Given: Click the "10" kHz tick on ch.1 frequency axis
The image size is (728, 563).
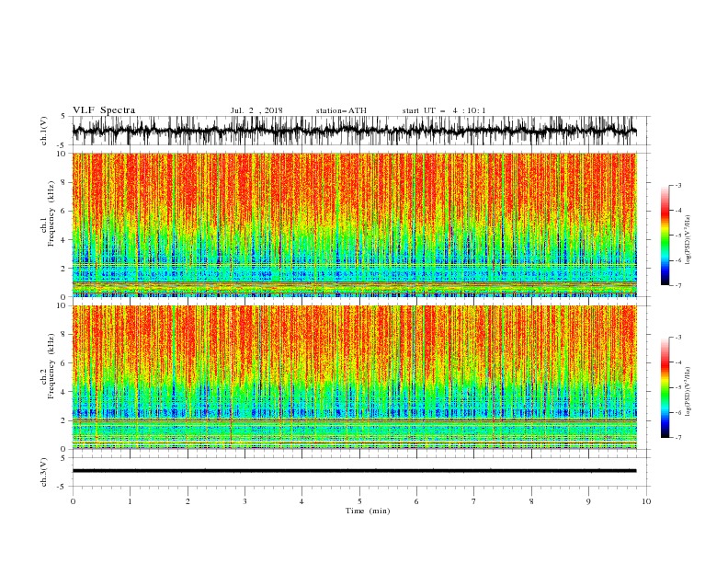Looking at the screenshot, I should coord(63,154).
